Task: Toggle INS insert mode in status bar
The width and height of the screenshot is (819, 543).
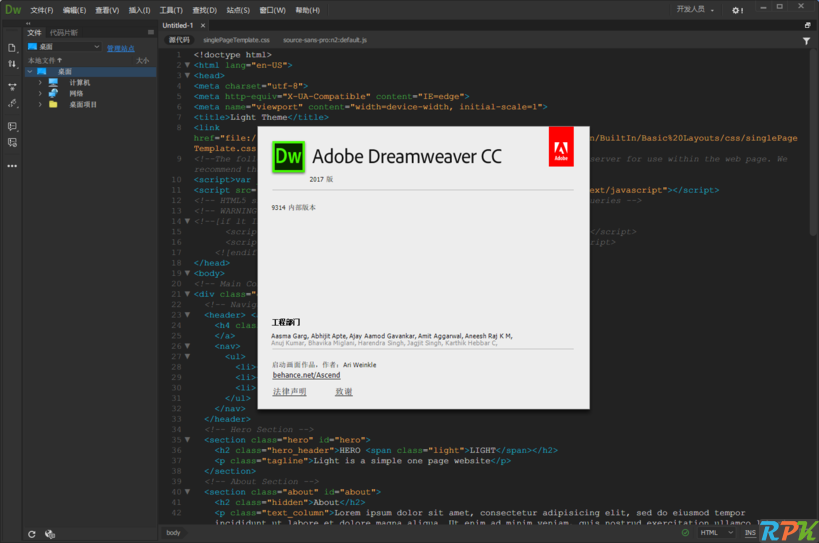Action: tap(750, 533)
